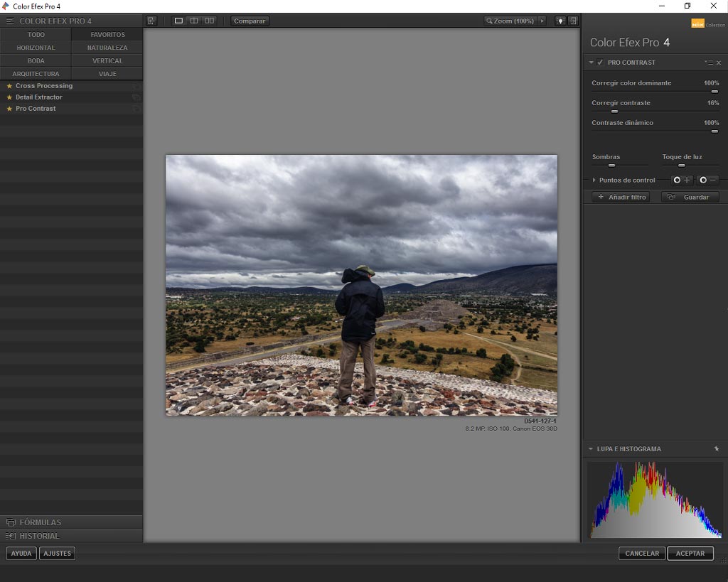Click the photo preview of the man

[x=361, y=285]
